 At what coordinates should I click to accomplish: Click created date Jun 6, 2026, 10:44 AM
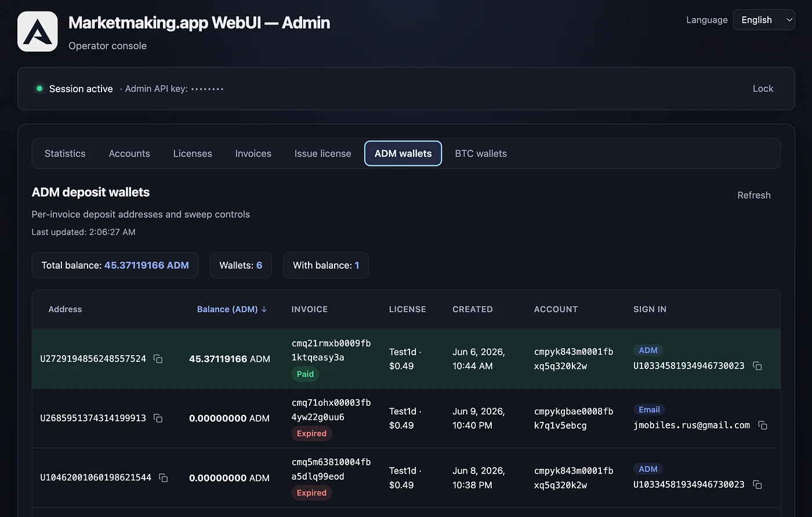478,359
